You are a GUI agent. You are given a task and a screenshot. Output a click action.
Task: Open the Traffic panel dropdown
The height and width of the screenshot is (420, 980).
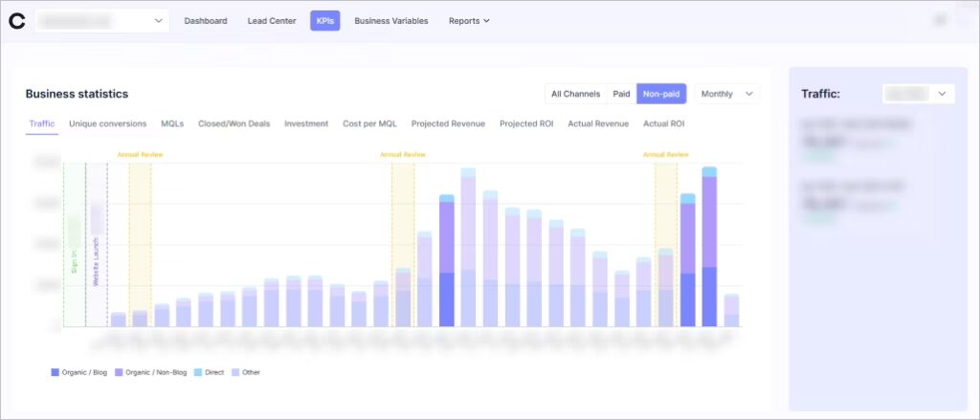(x=918, y=94)
